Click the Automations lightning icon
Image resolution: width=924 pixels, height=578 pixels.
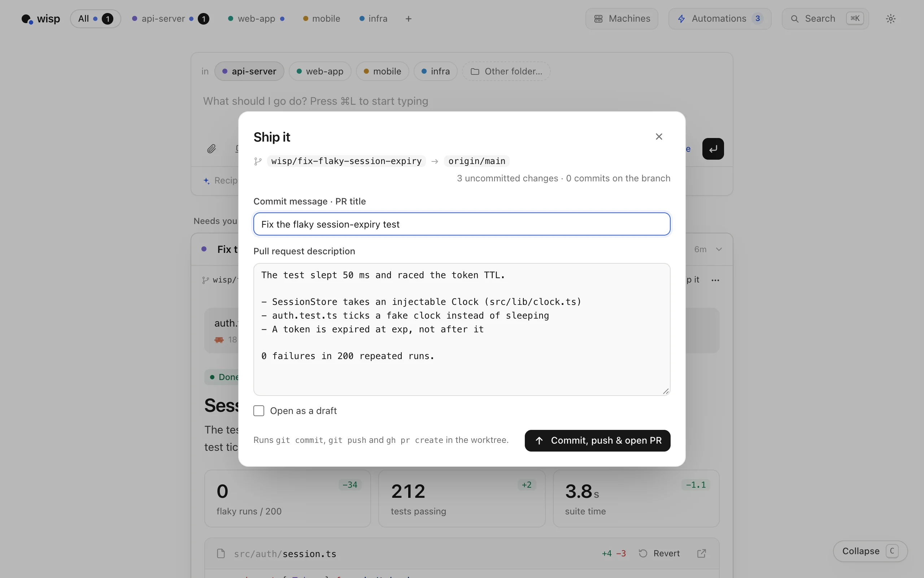coord(681,19)
